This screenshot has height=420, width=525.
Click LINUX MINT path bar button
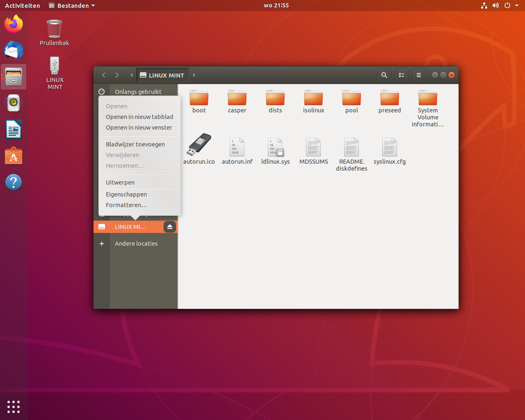pyautogui.click(x=162, y=75)
